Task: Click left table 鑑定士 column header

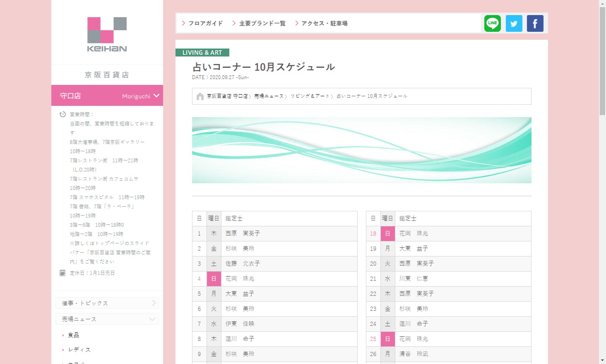Action: click(289, 218)
